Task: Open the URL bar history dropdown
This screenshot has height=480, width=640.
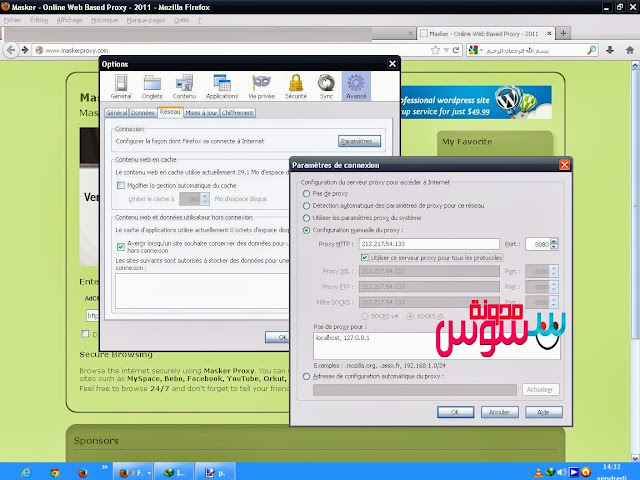Action: pos(446,50)
